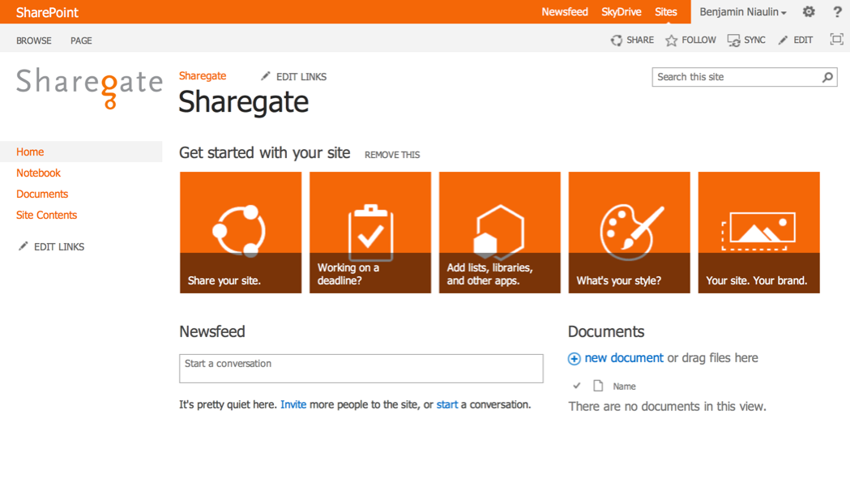Expand the Benjamin Niaulin user menu
Image resolution: width=850 pixels, height=504 pixels.
pos(743,12)
